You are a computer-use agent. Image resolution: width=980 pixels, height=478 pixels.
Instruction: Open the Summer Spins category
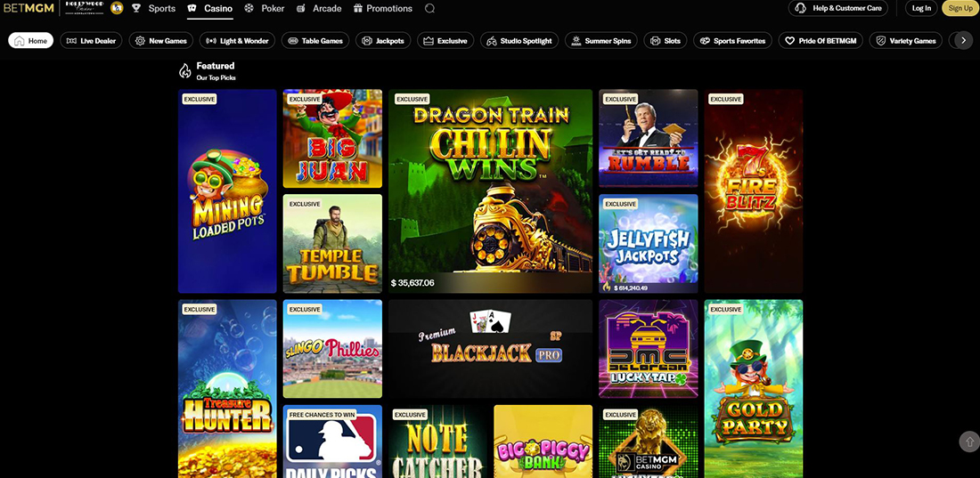[601, 41]
